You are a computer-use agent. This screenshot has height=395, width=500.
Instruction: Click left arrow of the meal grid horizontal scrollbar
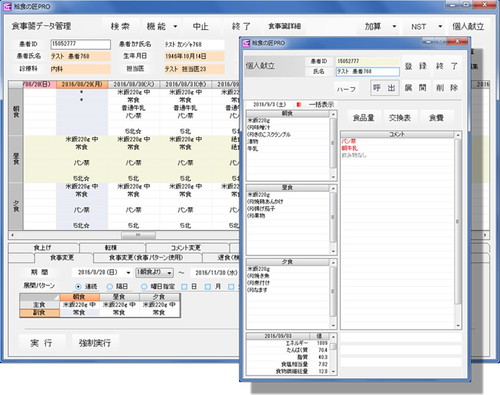(12, 235)
